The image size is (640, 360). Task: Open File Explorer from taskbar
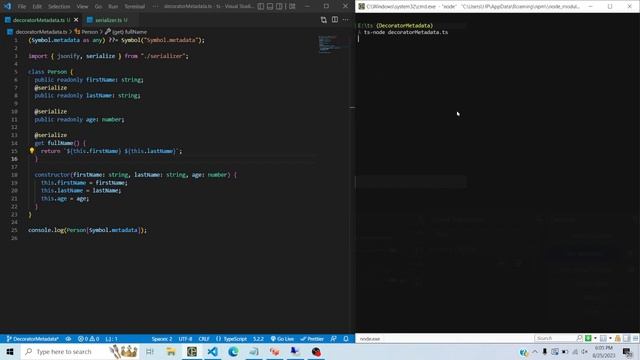pyautogui.click(x=171, y=351)
